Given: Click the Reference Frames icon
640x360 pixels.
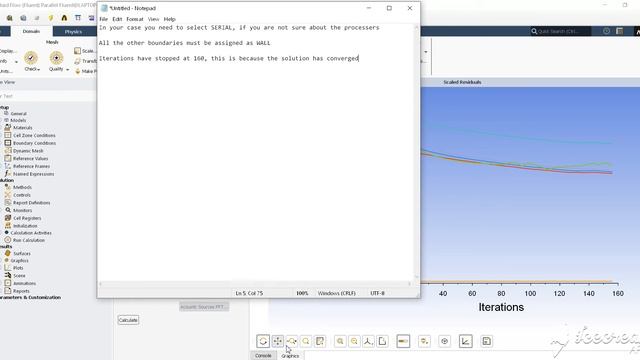Looking at the screenshot, I should tap(7, 166).
